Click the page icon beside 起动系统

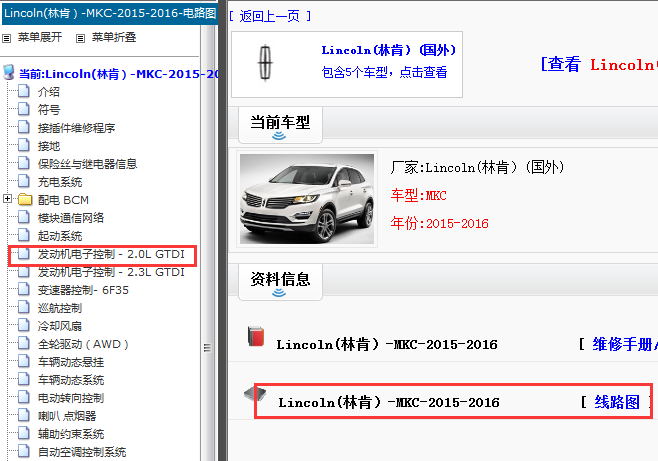coord(24,235)
